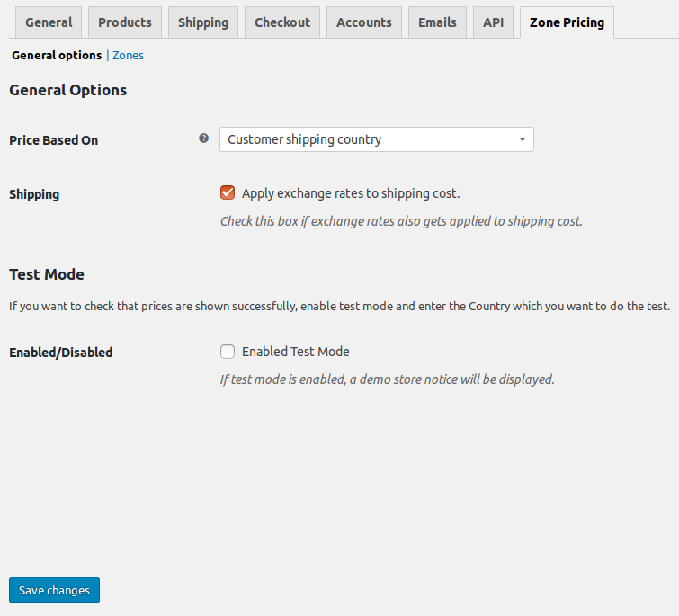Click the Price Based On help icon
The height and width of the screenshot is (616, 679).
203,138
